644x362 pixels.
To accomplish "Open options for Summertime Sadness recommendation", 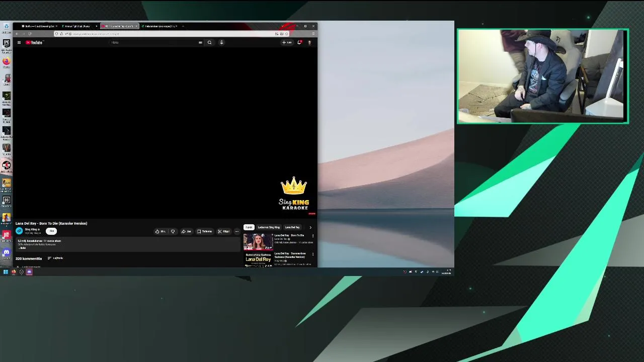I will (x=312, y=254).
